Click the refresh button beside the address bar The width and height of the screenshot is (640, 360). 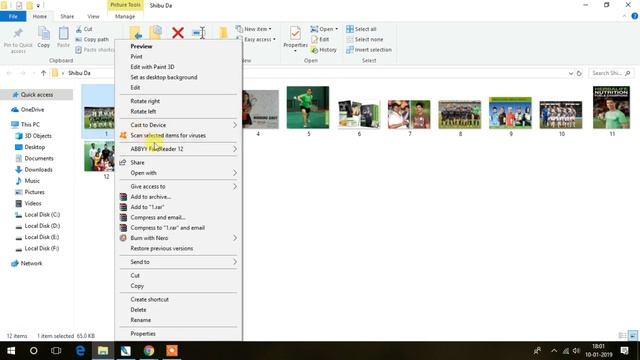[579, 73]
